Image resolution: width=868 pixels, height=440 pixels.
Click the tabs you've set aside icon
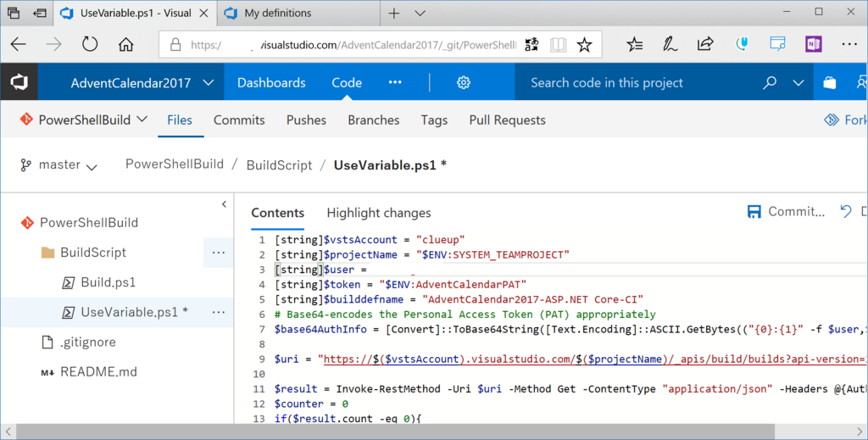click(x=14, y=13)
